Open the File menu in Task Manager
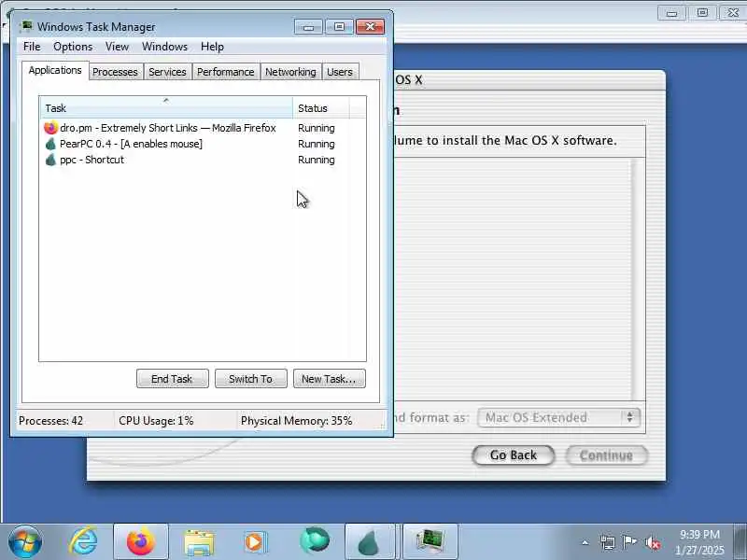Image resolution: width=747 pixels, height=560 pixels. click(x=32, y=47)
